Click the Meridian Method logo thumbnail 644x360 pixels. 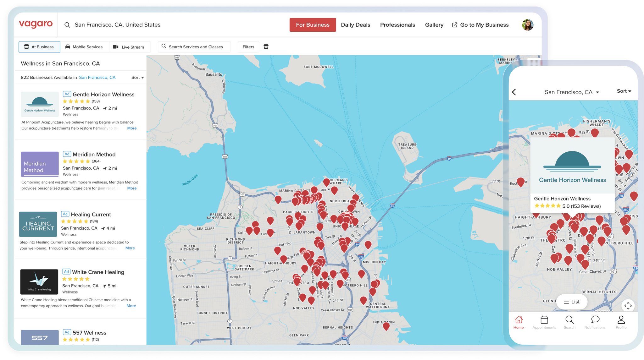click(x=40, y=164)
